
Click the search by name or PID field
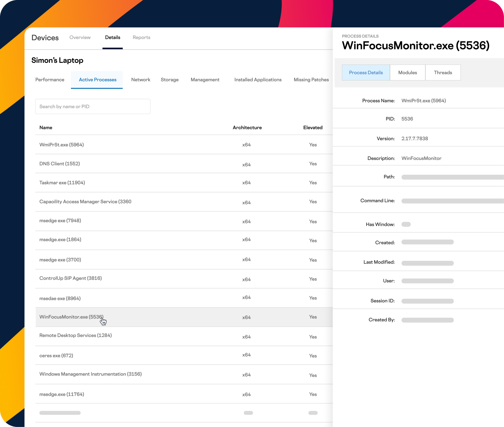pyautogui.click(x=93, y=107)
